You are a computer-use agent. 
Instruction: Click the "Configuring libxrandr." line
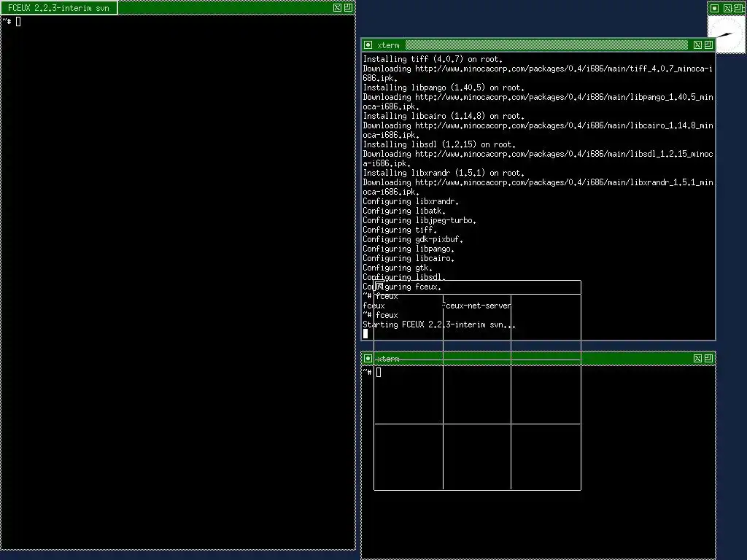(411, 201)
